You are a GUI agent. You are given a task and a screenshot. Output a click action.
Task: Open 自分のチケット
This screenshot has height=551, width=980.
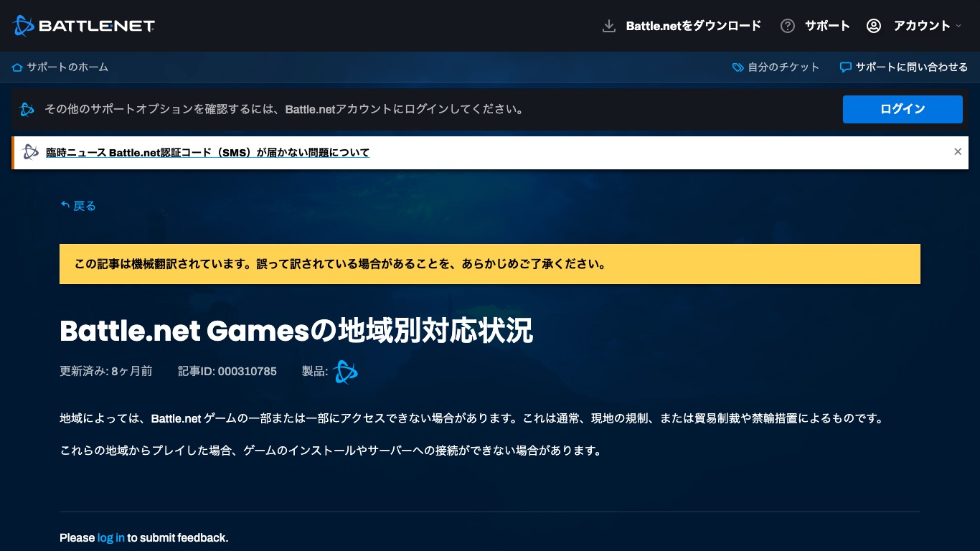click(783, 67)
